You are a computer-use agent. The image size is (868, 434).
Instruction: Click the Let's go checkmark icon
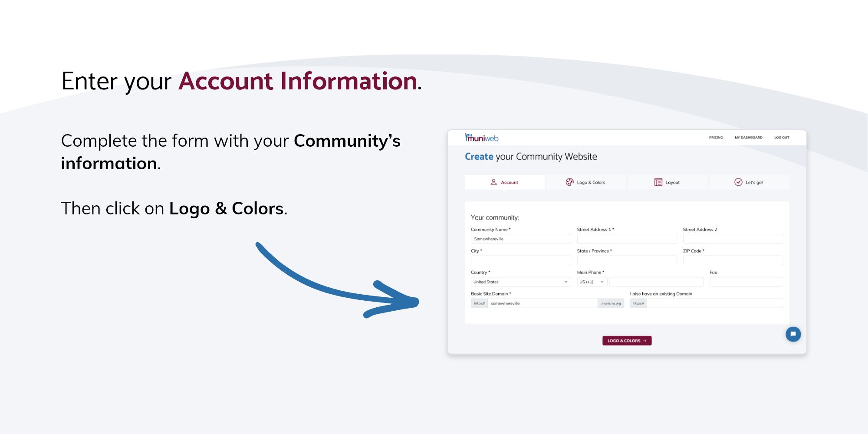(x=738, y=182)
